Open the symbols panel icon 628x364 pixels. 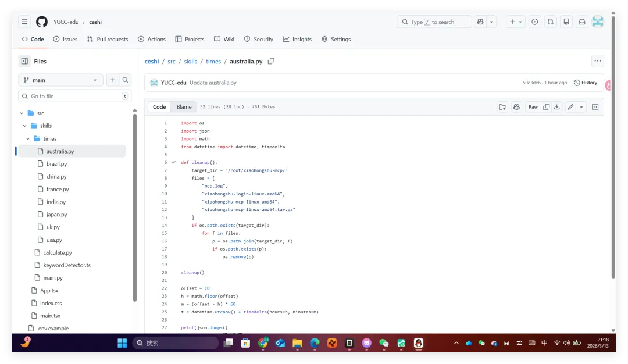pos(595,107)
